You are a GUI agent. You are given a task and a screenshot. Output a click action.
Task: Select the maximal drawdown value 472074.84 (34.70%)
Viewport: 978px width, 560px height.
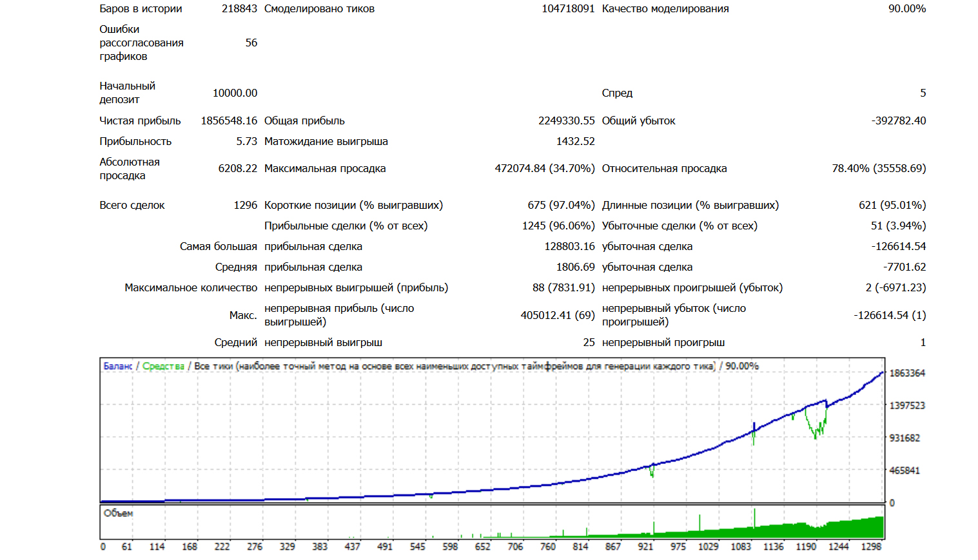[545, 168]
